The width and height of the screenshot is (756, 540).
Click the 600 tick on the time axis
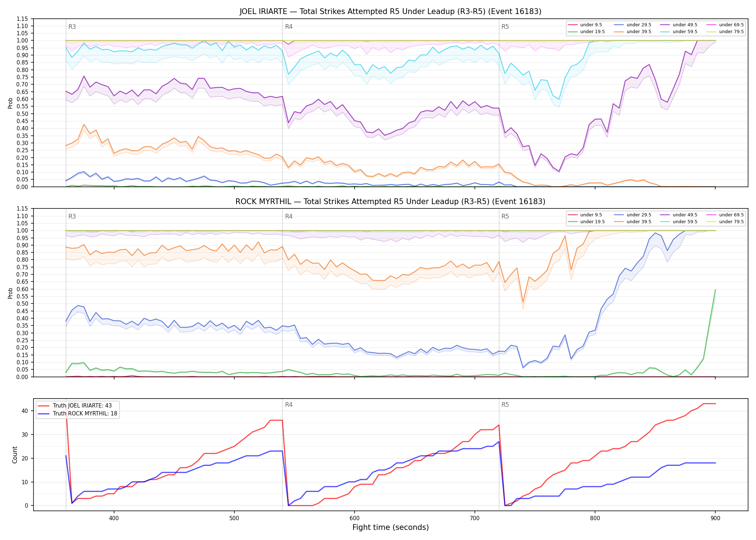coord(355,518)
